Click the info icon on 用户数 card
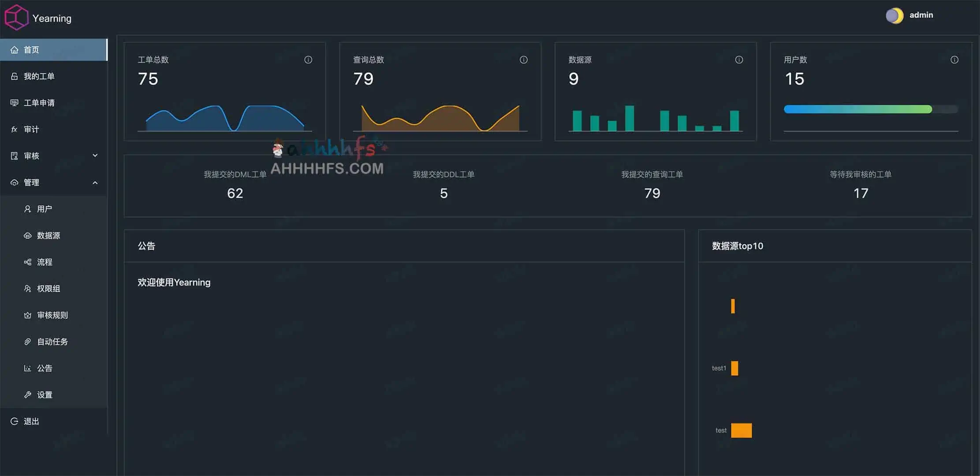This screenshot has height=476, width=980. pos(954,59)
